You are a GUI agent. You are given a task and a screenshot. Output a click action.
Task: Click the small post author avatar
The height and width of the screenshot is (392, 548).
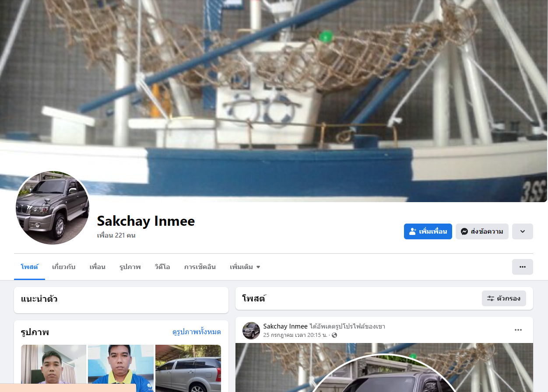[251, 331]
